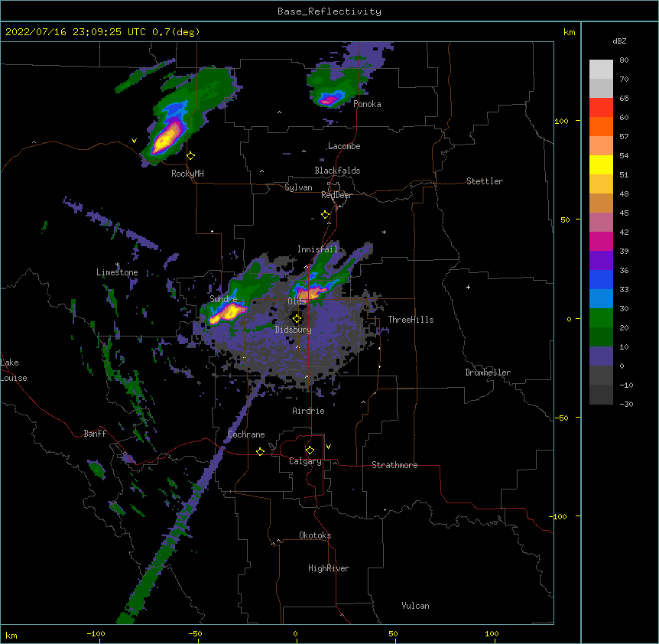The width and height of the screenshot is (659, 644).
Task: Click the yellow V marker northwest of RockyMH
Action: 134,141
